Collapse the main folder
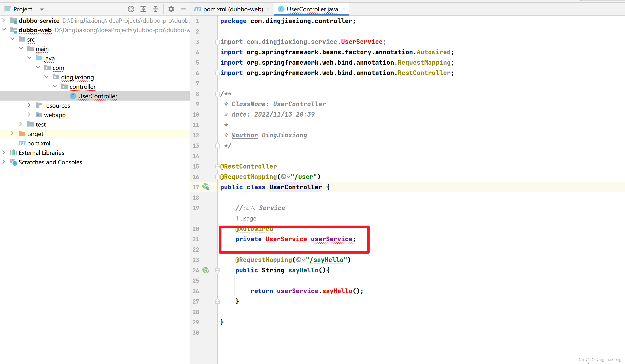The image size is (625, 364). click(21, 48)
